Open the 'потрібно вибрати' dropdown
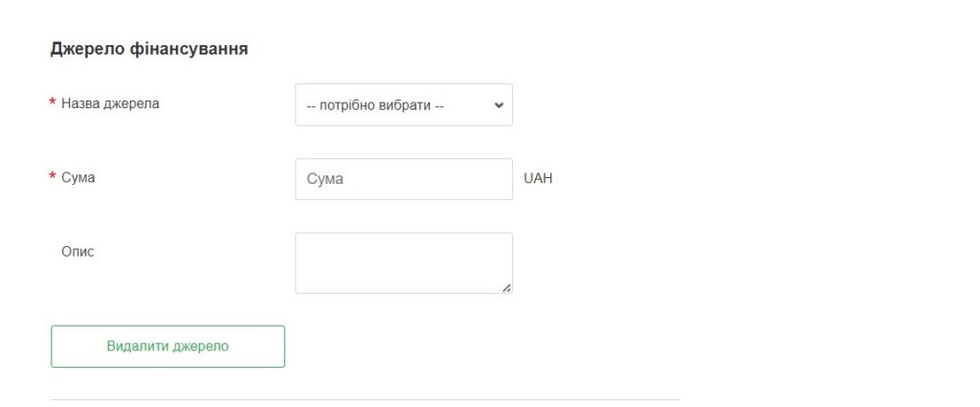980x407 pixels. [403, 105]
